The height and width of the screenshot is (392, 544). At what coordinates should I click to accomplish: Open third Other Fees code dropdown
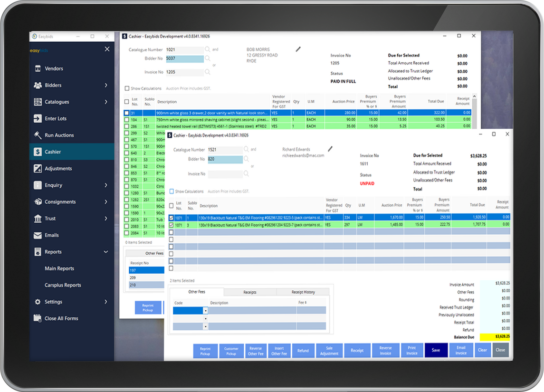click(x=205, y=326)
